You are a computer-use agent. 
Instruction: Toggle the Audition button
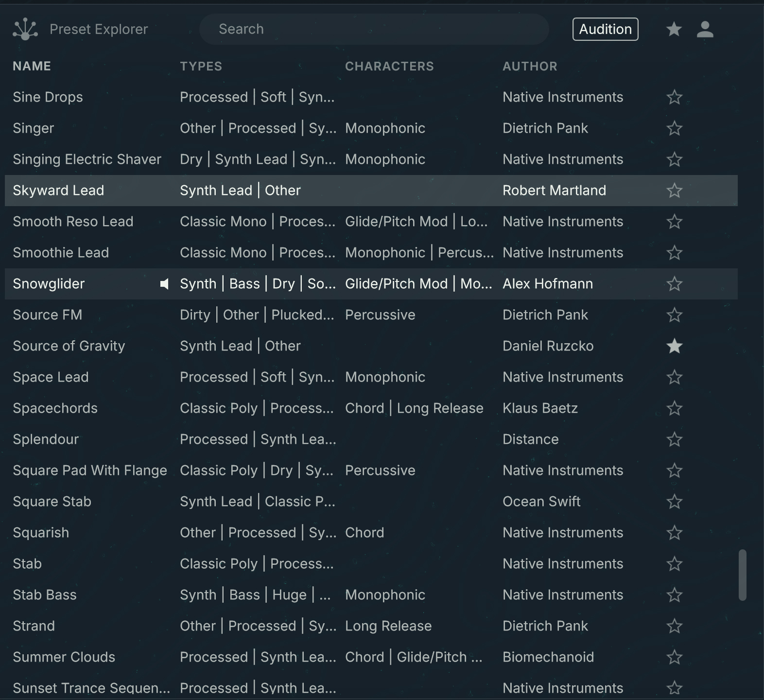(605, 29)
